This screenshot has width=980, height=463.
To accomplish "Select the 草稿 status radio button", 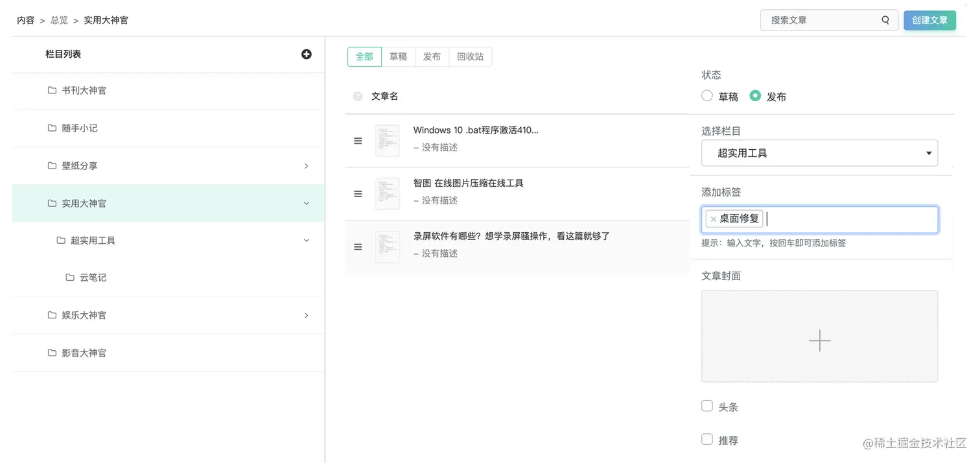I will 707,96.
